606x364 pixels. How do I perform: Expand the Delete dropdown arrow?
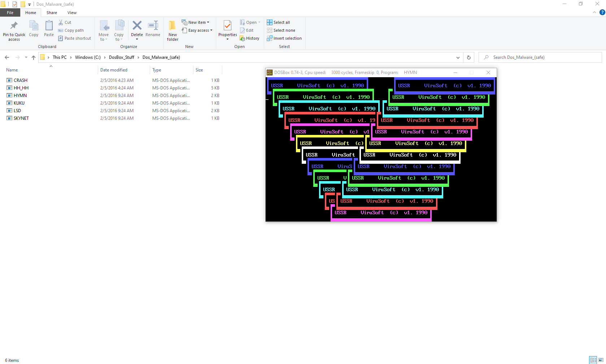click(137, 39)
